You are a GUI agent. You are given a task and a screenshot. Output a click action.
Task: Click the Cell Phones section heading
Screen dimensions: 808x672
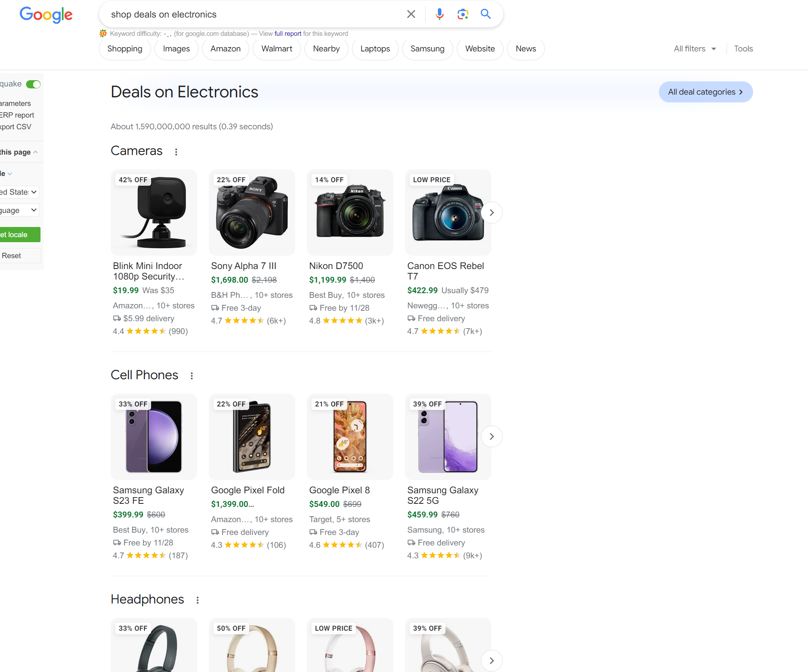(x=144, y=375)
